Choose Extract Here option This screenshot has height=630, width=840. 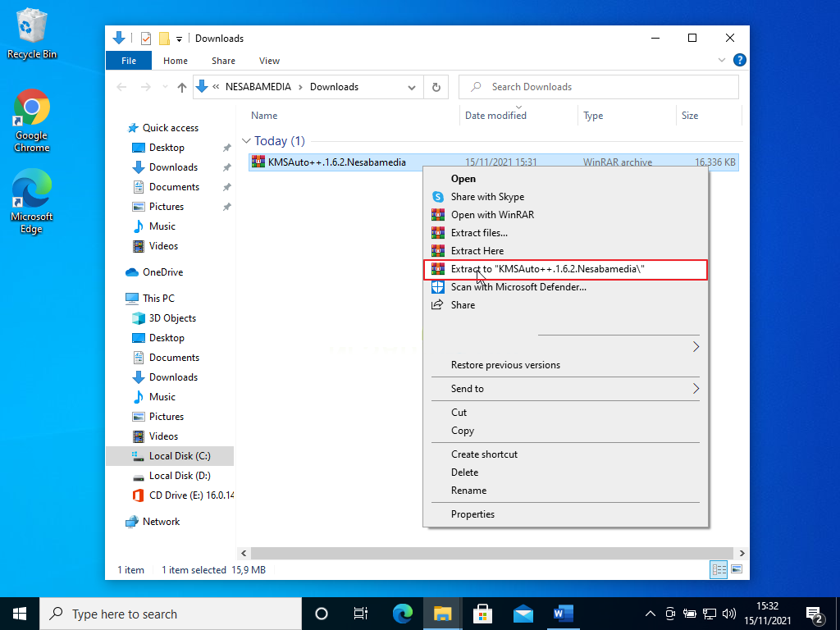click(565, 251)
